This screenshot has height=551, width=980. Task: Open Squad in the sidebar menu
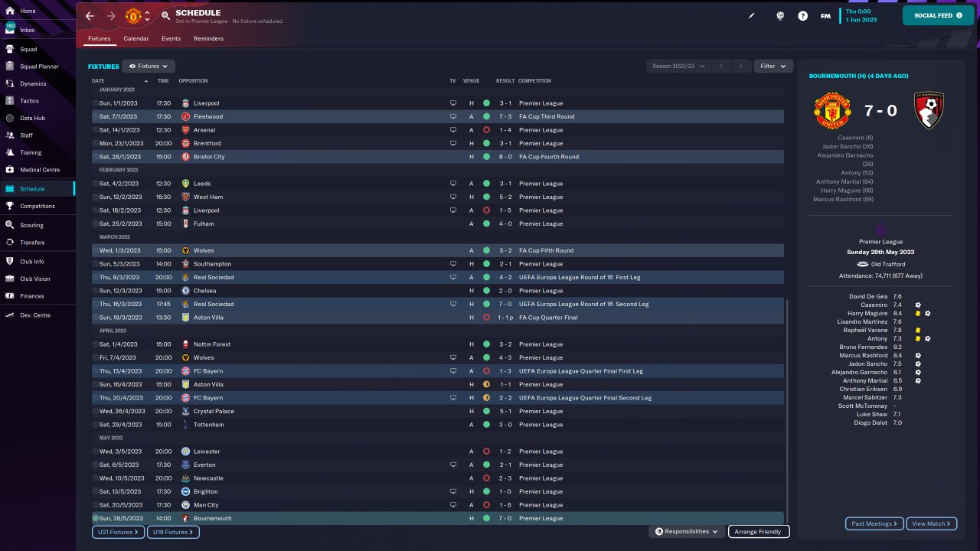tap(28, 49)
